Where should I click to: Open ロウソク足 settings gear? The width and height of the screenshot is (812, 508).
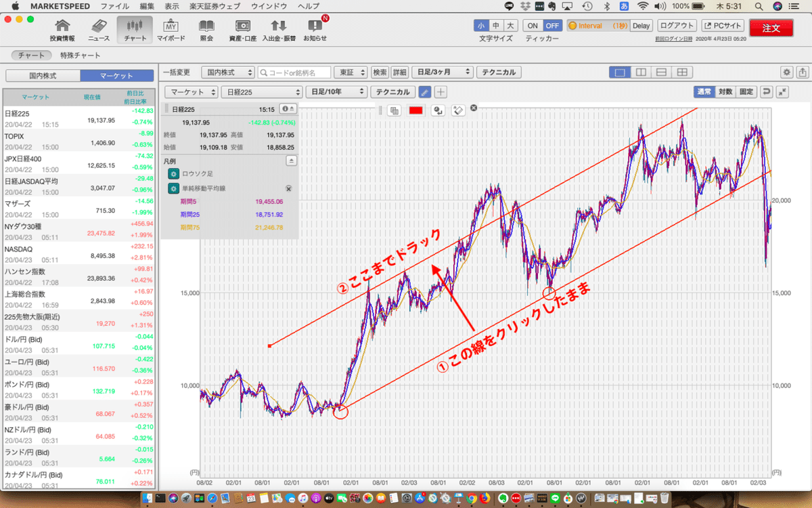173,174
